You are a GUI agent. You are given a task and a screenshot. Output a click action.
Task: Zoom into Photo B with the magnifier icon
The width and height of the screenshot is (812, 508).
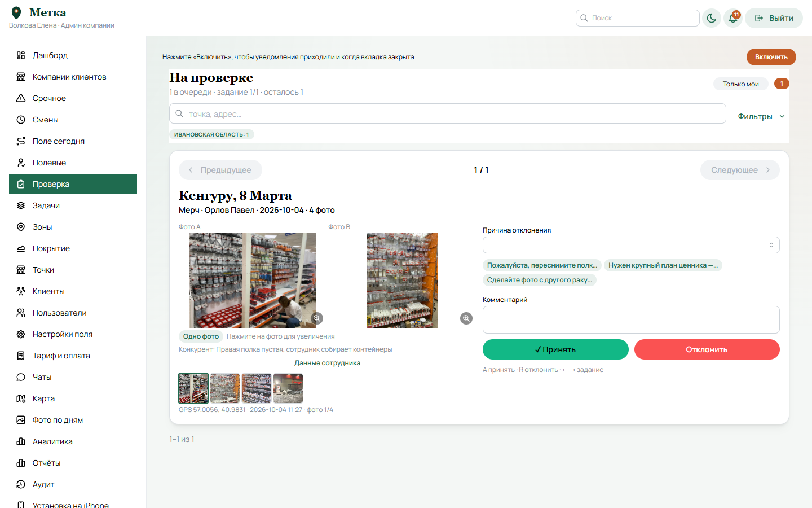(x=466, y=318)
